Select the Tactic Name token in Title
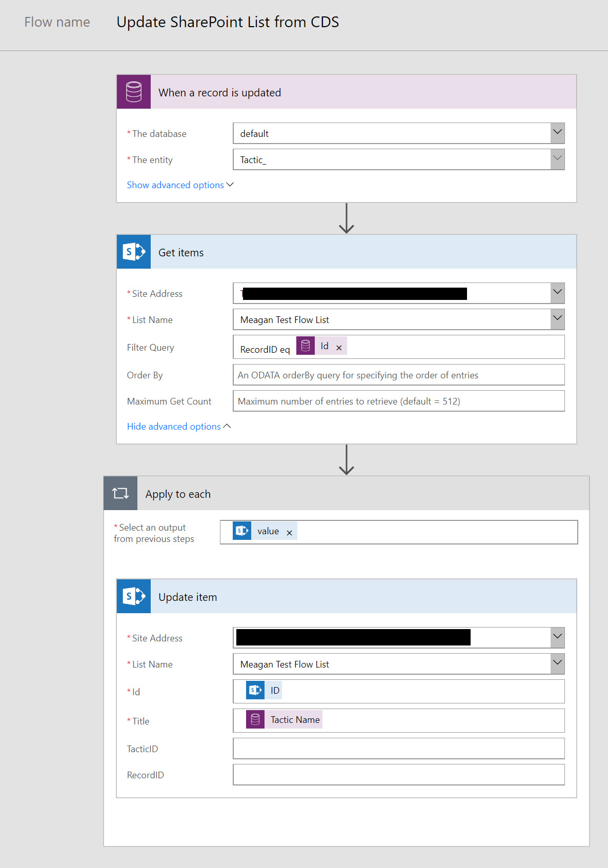 point(284,719)
